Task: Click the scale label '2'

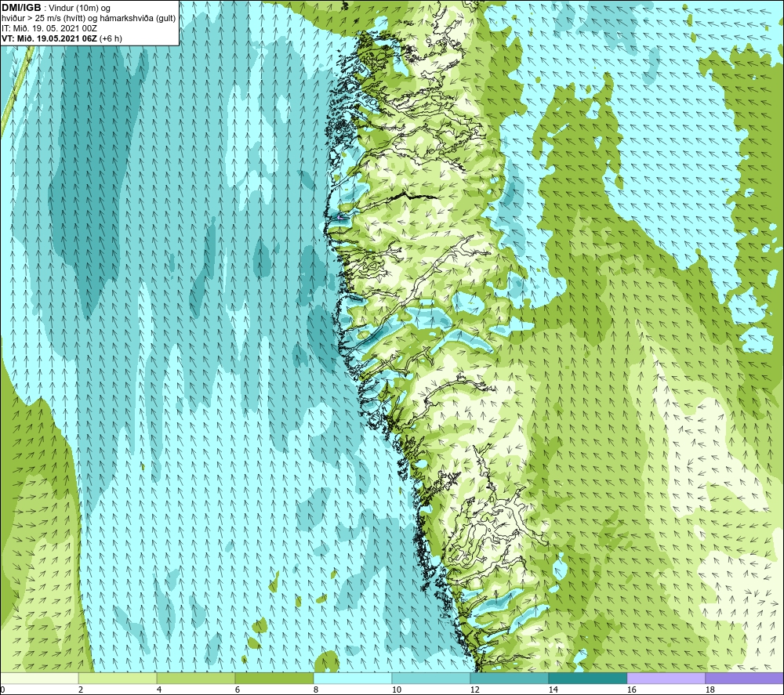Action: point(81,690)
